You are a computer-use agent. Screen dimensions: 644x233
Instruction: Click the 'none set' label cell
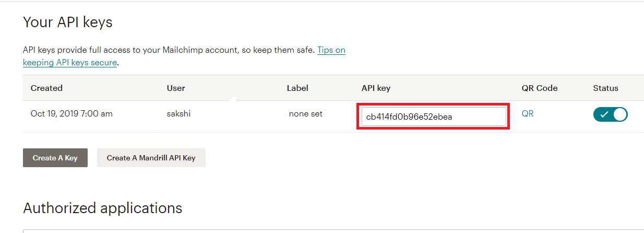coord(306,113)
